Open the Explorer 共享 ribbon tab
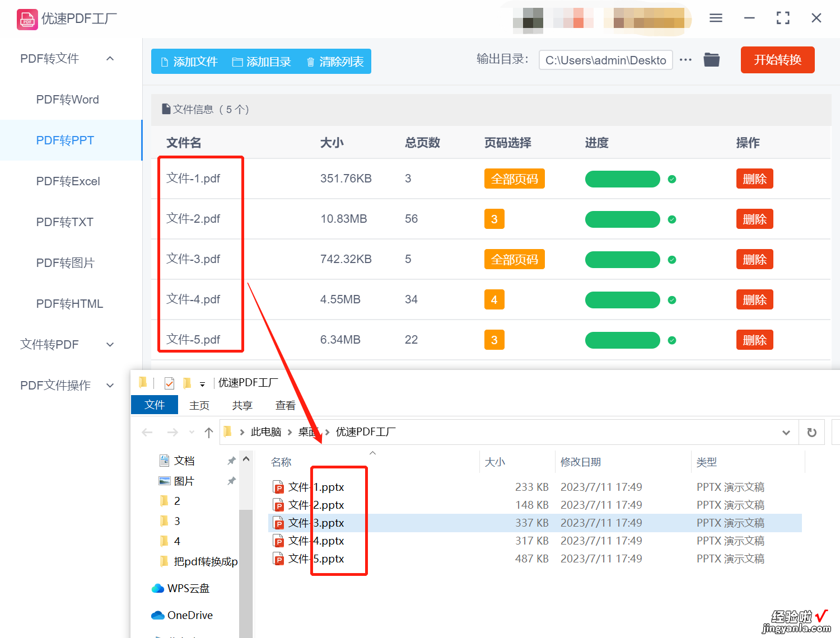Screen dimensions: 840x638 (242, 406)
